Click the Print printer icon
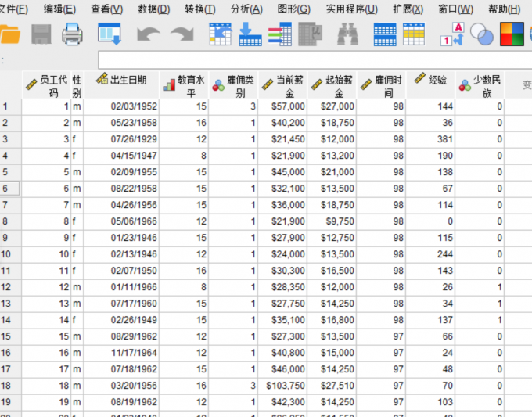Screen dimensions: 532x417 [x=72, y=34]
